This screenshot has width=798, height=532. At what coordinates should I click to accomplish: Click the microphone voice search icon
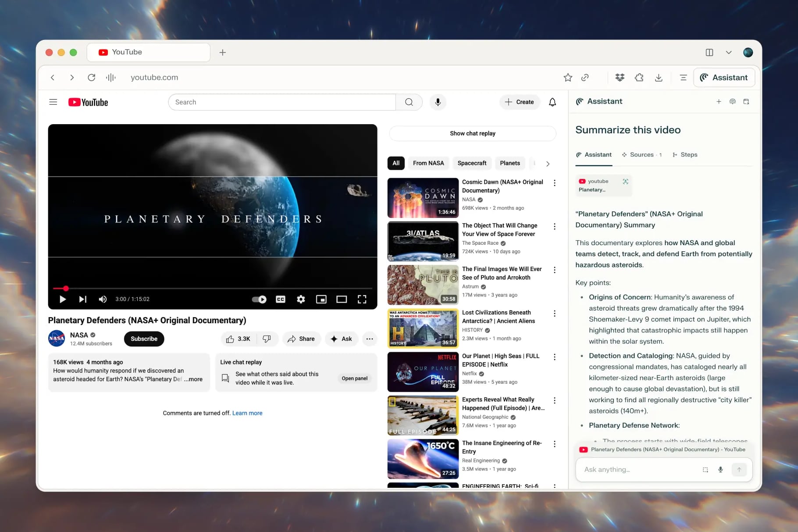click(x=438, y=102)
